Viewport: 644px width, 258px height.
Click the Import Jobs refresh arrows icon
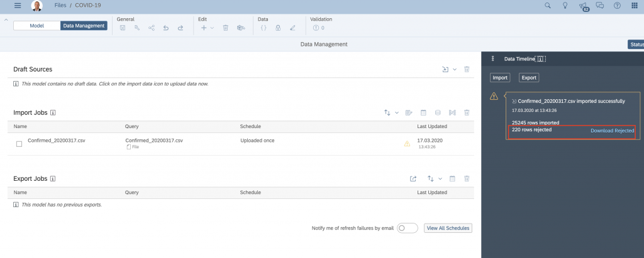387,112
